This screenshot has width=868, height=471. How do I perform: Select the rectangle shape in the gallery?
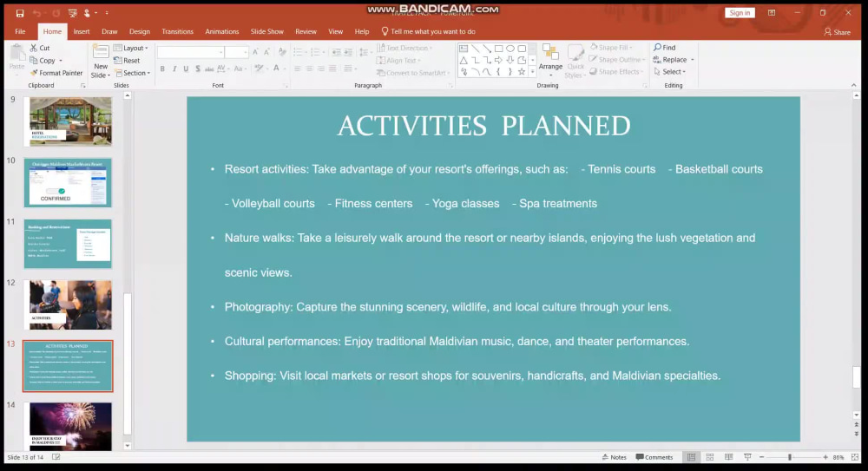(498, 49)
